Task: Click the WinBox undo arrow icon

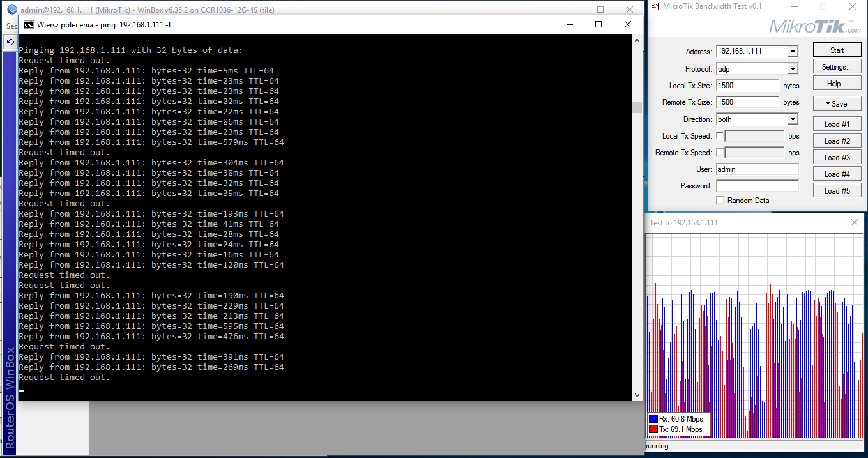Action: tap(10, 42)
